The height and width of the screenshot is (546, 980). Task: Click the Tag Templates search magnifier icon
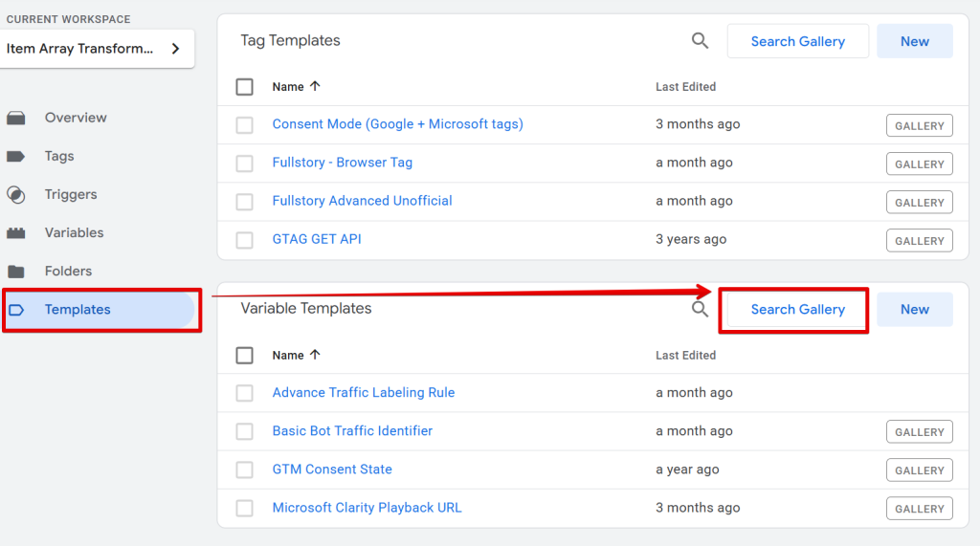[700, 41]
